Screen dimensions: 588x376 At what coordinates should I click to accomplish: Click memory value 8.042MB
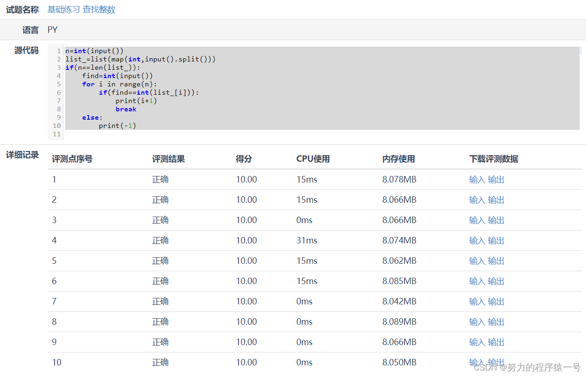(399, 302)
